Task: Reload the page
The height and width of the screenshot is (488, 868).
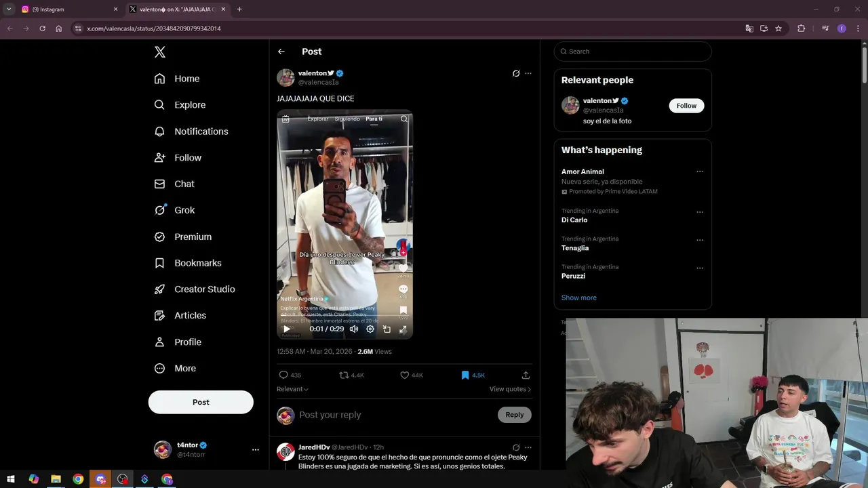Action: point(42,28)
